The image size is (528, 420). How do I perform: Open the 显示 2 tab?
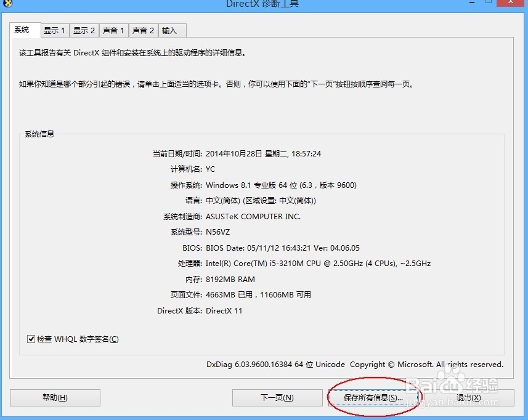[x=84, y=31]
